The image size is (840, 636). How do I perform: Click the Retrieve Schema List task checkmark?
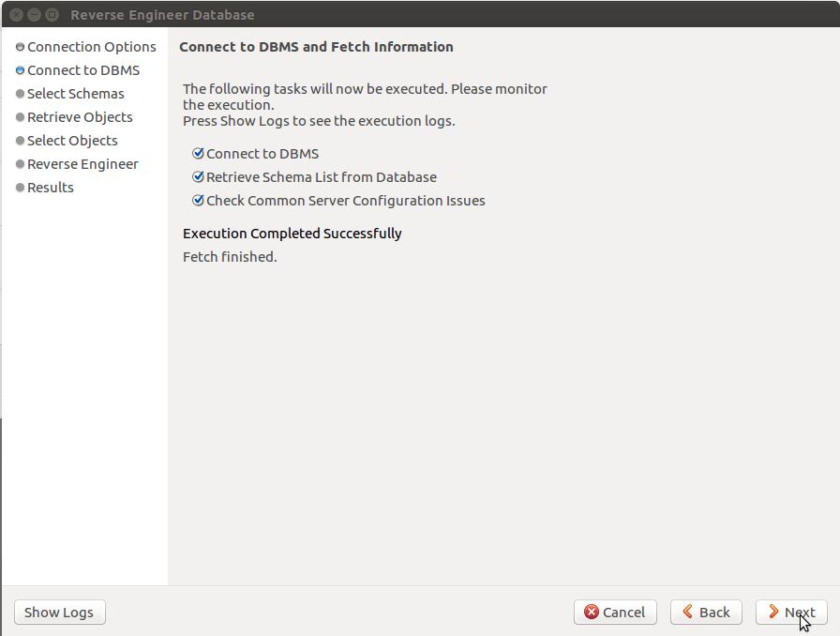click(198, 177)
